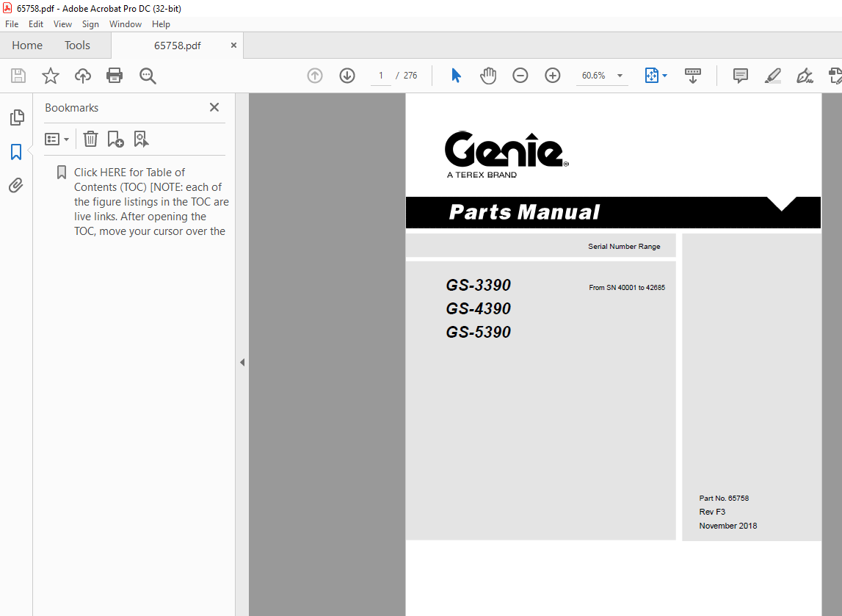This screenshot has height=616, width=842.
Task: Collapse the navigation pane arrow
Action: pos(242,363)
